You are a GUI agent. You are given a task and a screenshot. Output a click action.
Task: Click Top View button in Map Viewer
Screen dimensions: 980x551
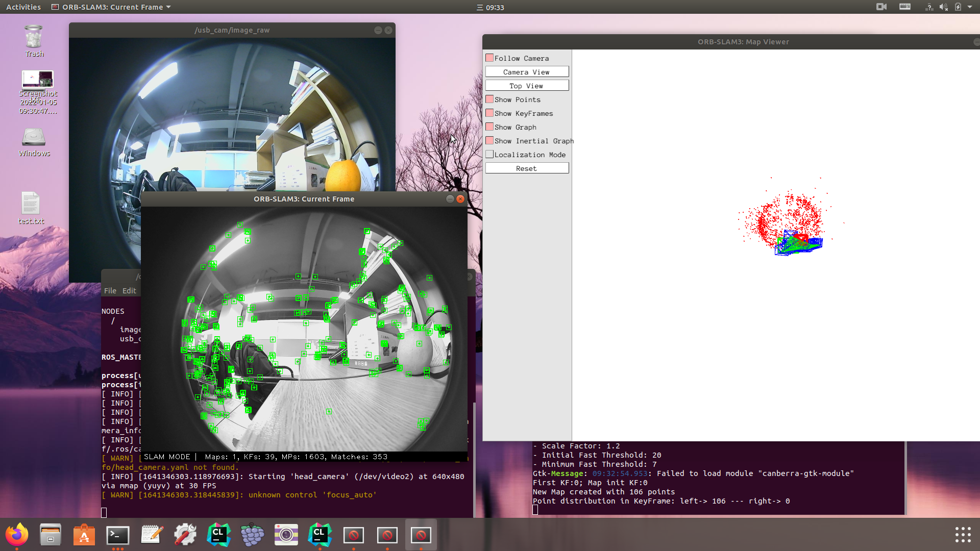(x=526, y=85)
